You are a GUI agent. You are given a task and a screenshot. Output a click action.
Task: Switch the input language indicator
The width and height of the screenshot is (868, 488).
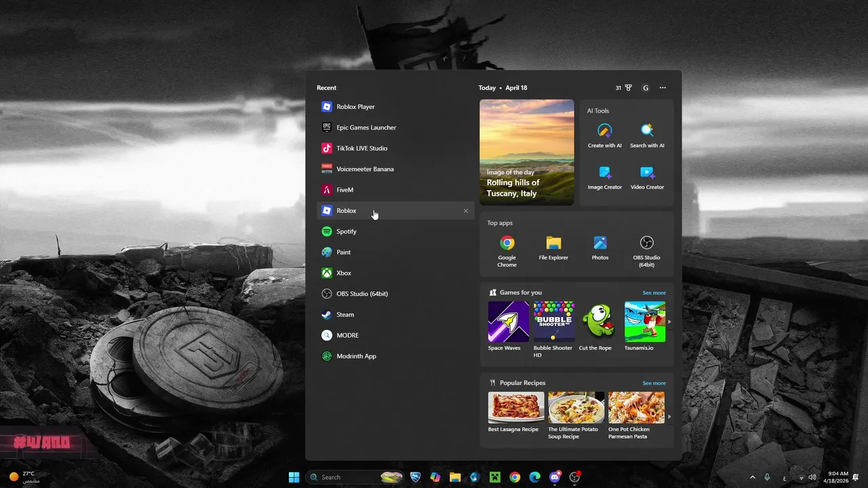pyautogui.click(x=785, y=477)
